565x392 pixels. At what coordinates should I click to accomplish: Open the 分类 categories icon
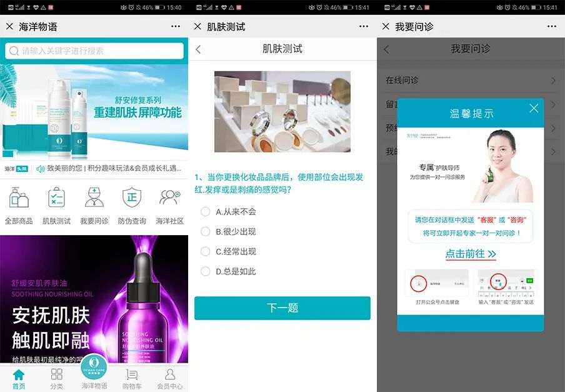coord(56,378)
